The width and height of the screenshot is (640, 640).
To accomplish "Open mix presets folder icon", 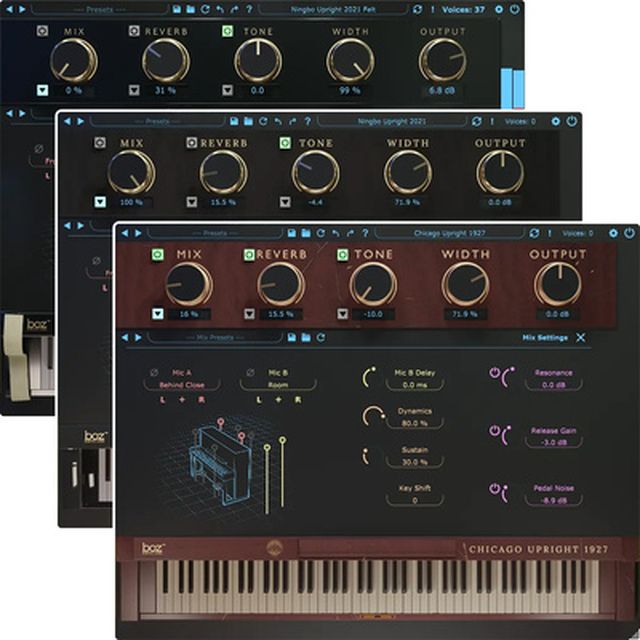I will coord(306,337).
